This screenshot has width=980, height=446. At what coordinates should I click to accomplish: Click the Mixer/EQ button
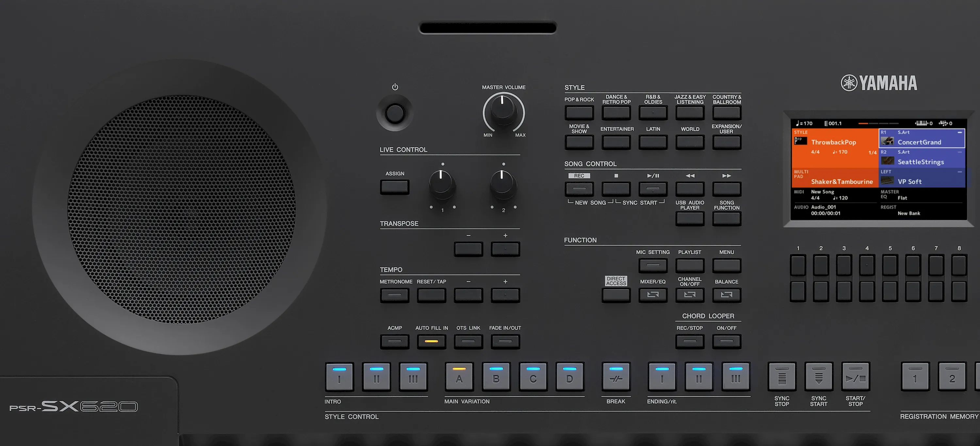[653, 295]
